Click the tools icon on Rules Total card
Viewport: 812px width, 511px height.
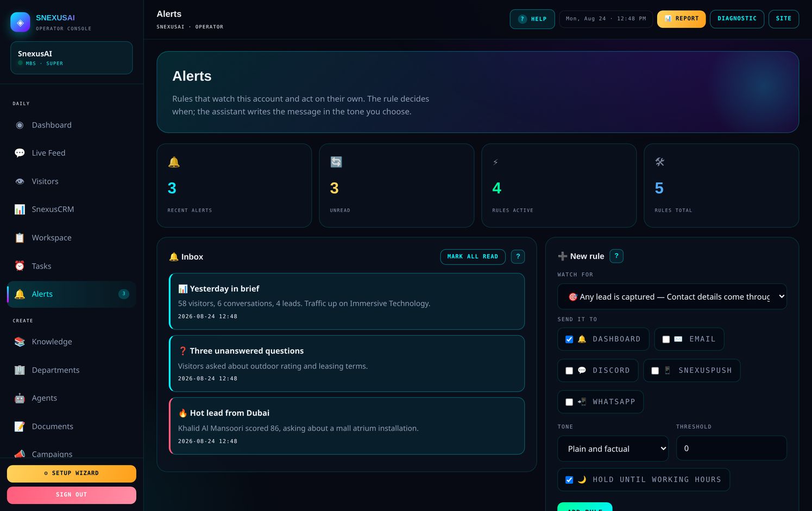pos(660,162)
